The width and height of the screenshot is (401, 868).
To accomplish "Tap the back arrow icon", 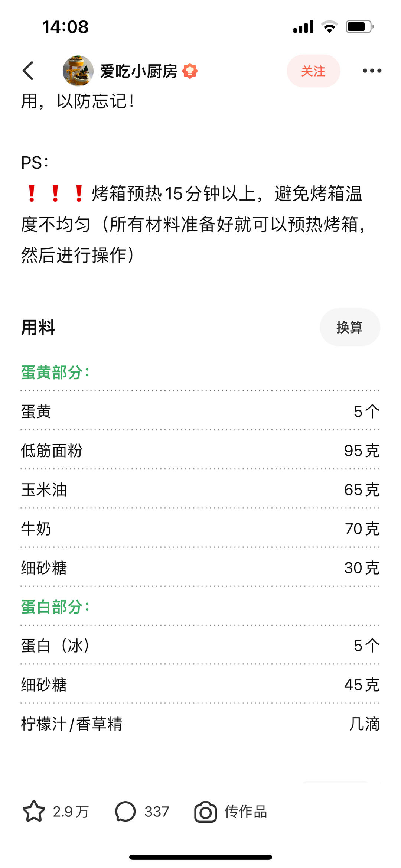I will 28,71.
